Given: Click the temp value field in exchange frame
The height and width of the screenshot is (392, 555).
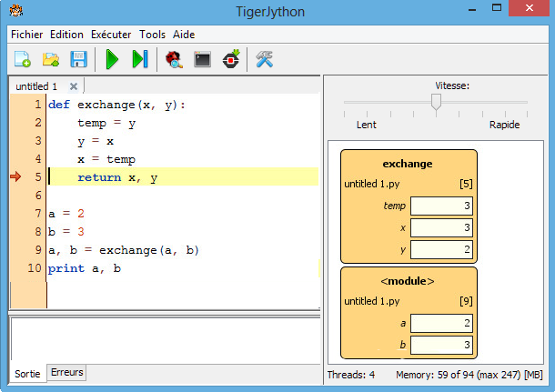Looking at the screenshot, I should pyautogui.click(x=441, y=206).
